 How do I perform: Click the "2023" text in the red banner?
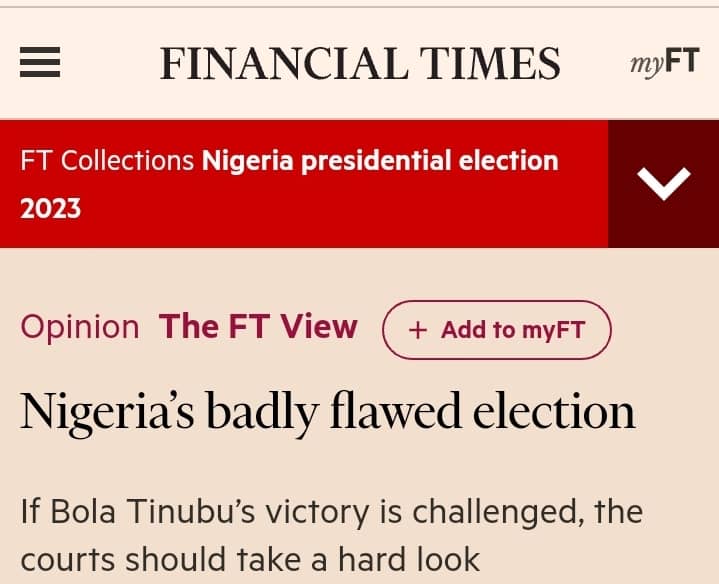51,208
